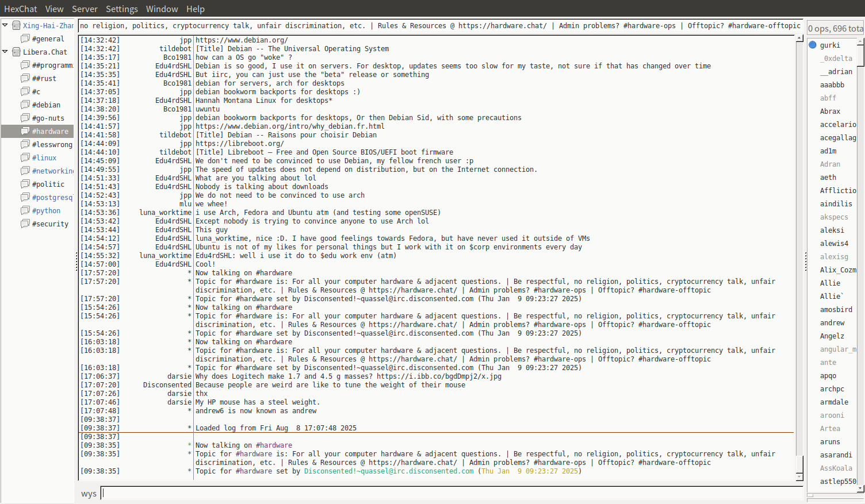The height and width of the screenshot is (504, 865).
Task: Click the #general channel icon
Action: [x=25, y=39]
